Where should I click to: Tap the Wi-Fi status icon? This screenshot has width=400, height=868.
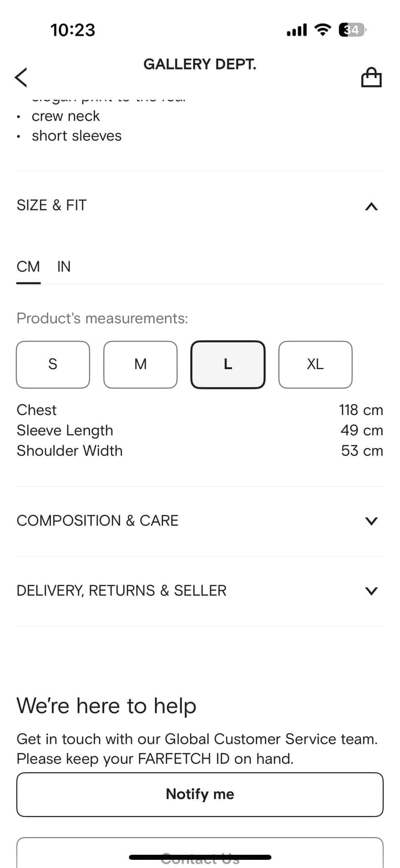pyautogui.click(x=322, y=30)
